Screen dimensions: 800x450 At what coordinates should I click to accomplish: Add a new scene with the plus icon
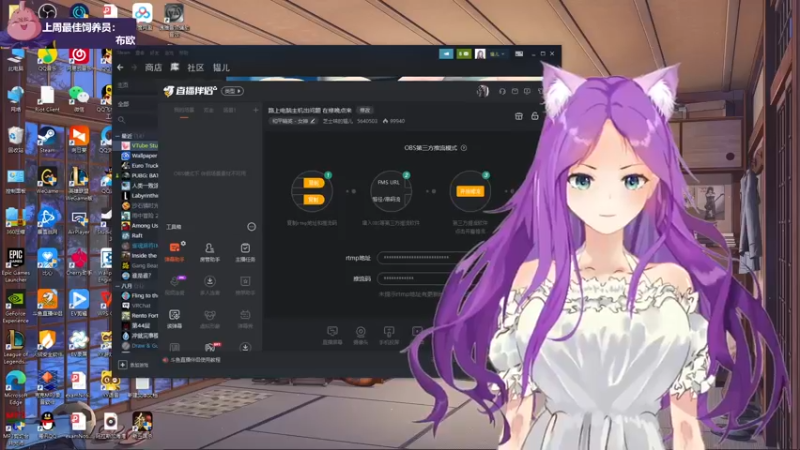tap(255, 110)
